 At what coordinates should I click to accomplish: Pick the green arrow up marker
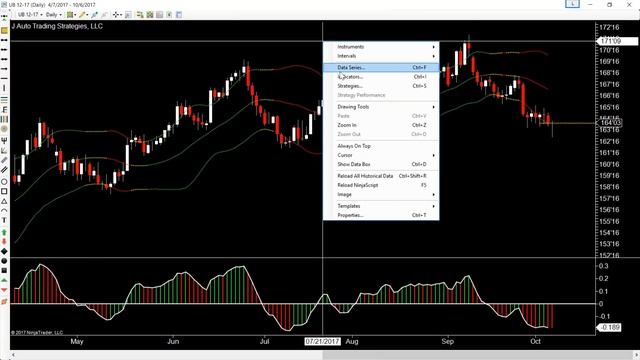[4, 232]
